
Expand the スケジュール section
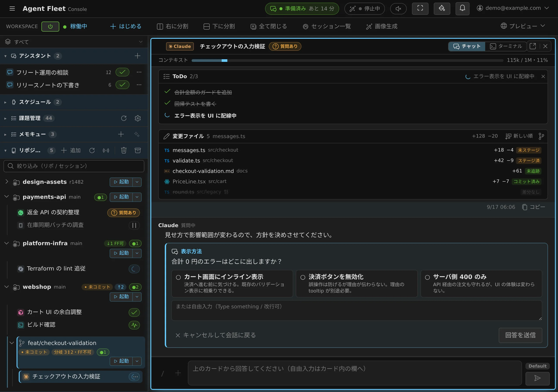coord(5,102)
